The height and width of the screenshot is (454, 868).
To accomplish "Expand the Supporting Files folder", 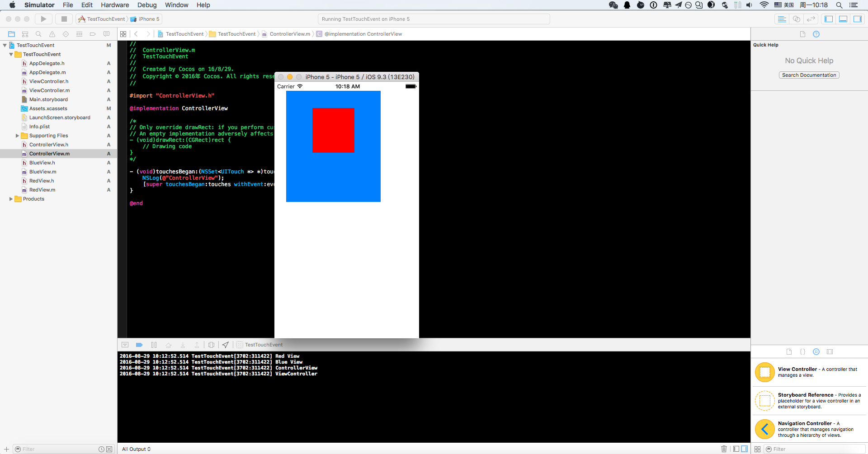I will [17, 136].
